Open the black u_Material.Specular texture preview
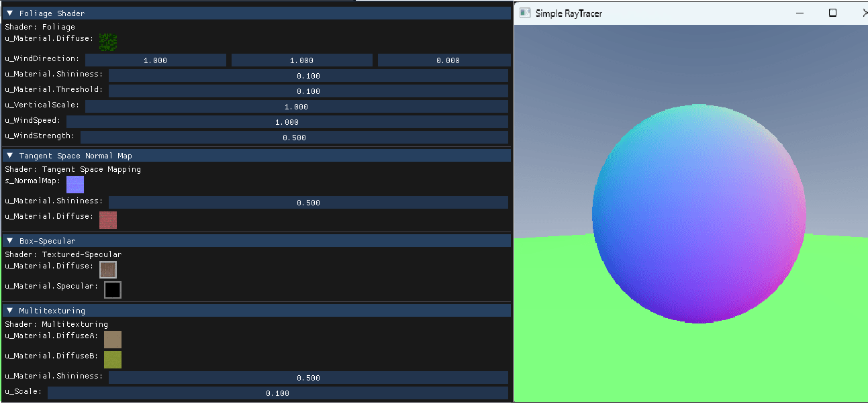The image size is (868, 404). coord(112,290)
